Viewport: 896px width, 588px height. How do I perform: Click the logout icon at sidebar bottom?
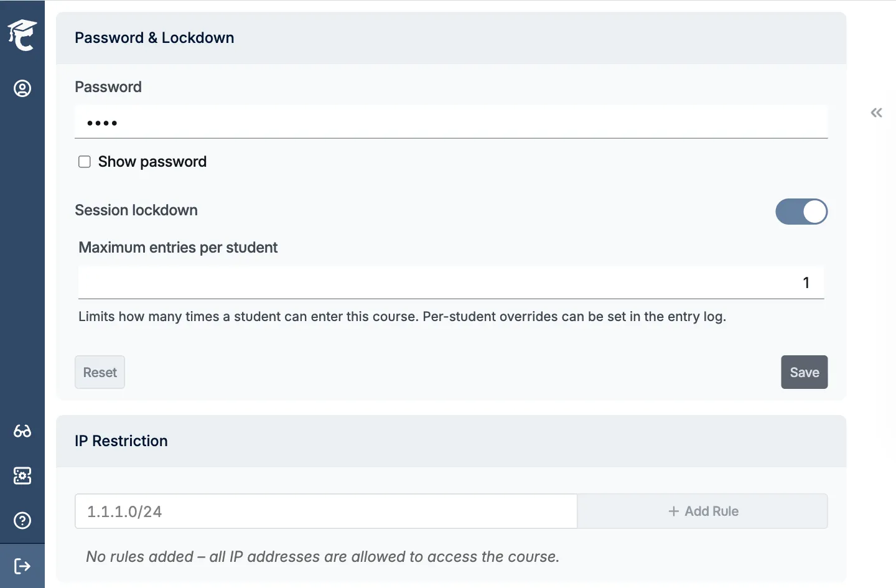pos(22,566)
